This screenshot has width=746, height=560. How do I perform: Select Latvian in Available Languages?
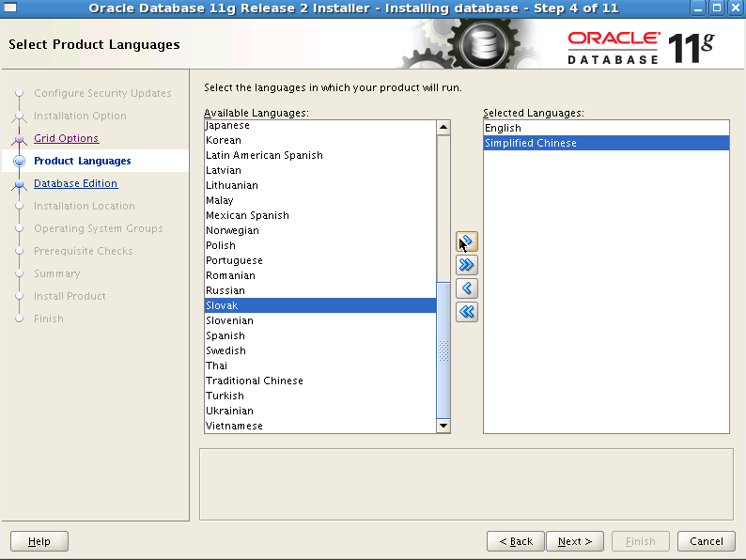click(320, 170)
